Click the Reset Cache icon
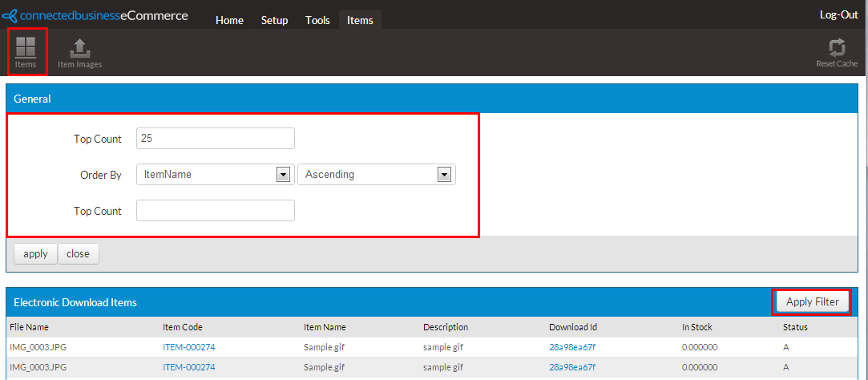This screenshot has width=868, height=380. pyautogui.click(x=837, y=53)
